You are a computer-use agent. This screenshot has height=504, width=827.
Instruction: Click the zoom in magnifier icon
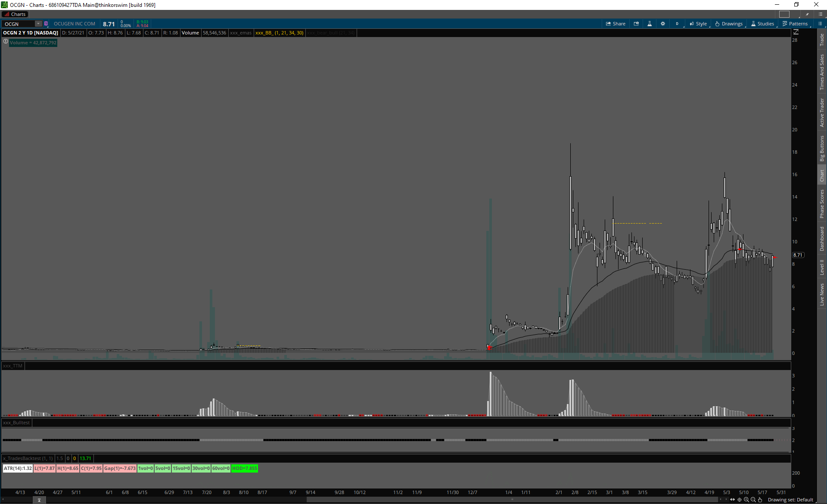pyautogui.click(x=746, y=500)
